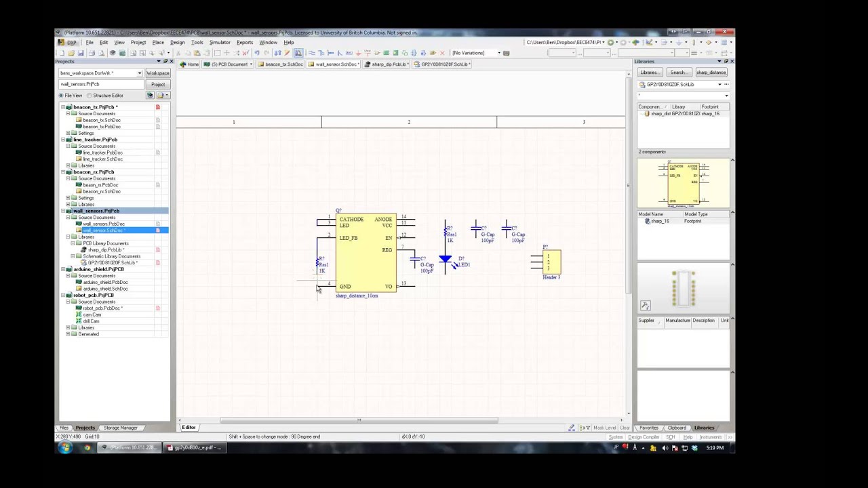Click the Net Label icon in wiring toolbar

349,53
